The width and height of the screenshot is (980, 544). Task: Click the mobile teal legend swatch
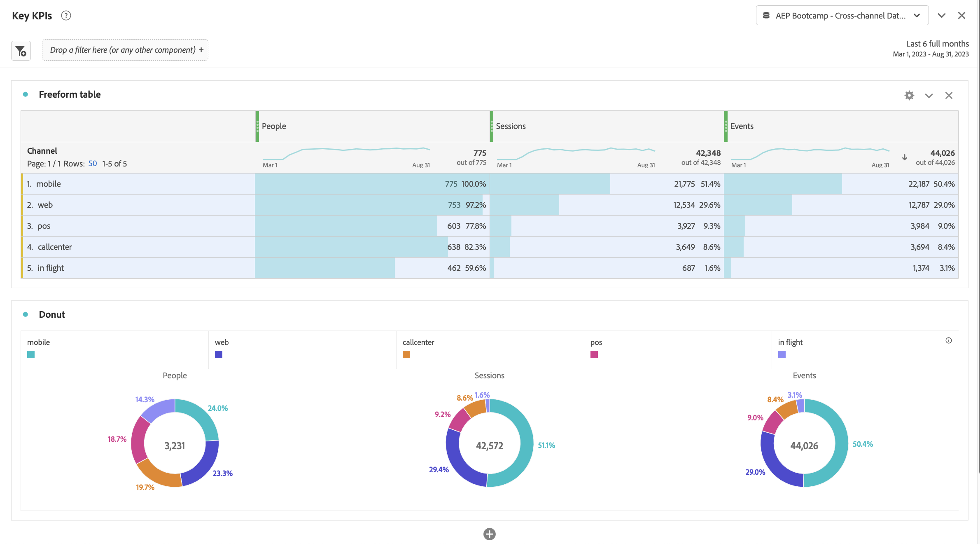point(31,354)
